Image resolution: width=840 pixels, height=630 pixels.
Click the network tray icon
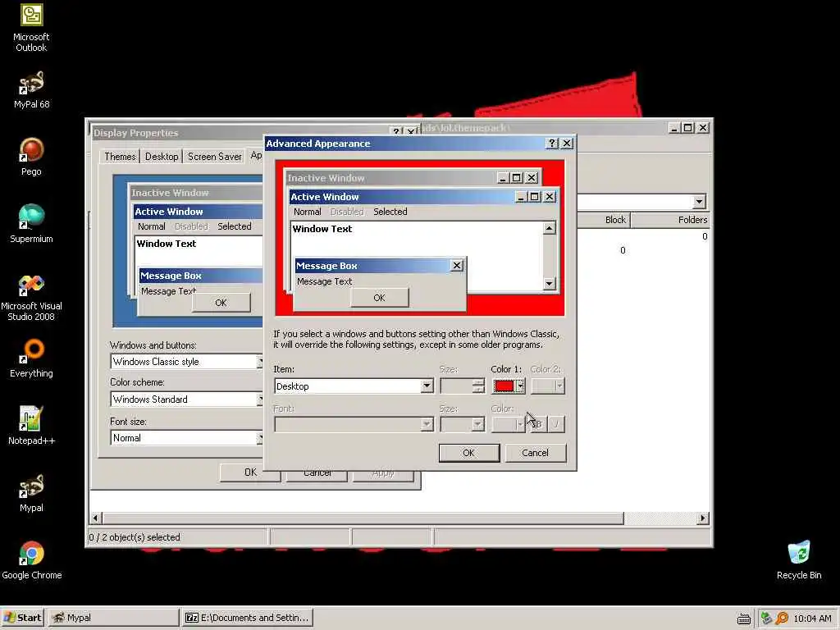point(767,619)
